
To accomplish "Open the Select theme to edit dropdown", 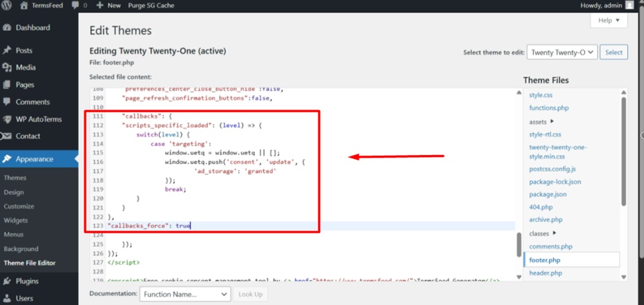I will pos(562,52).
